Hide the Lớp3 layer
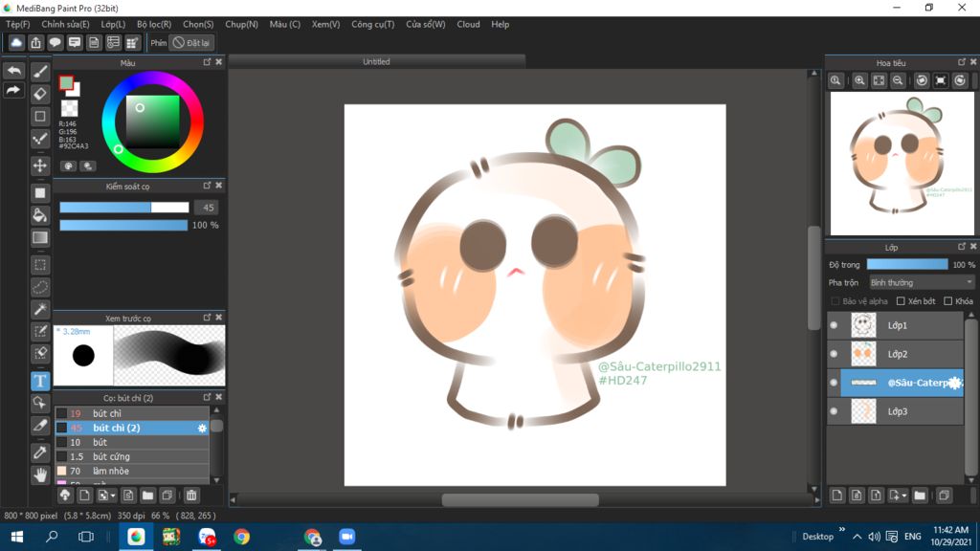Viewport: 980px width, 551px height. click(834, 411)
